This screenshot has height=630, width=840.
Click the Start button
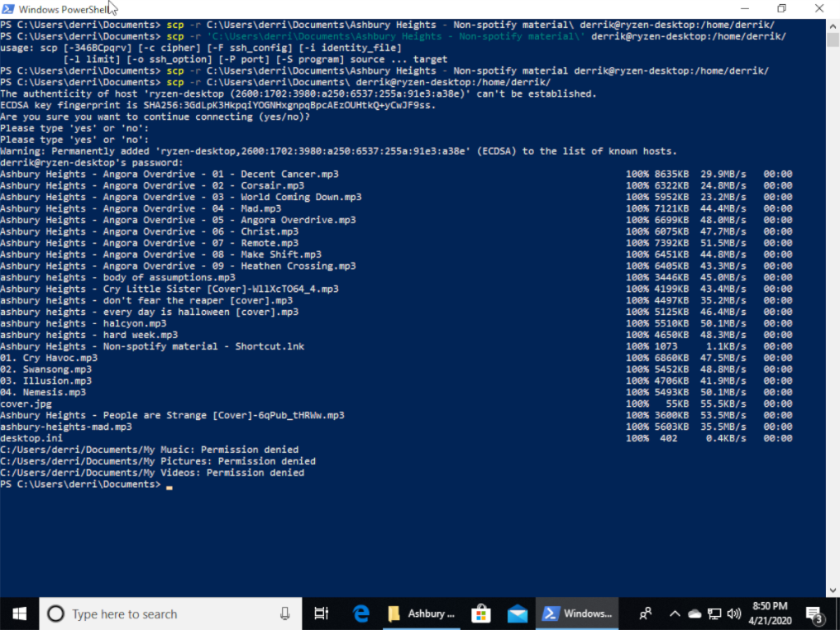[x=18, y=614]
